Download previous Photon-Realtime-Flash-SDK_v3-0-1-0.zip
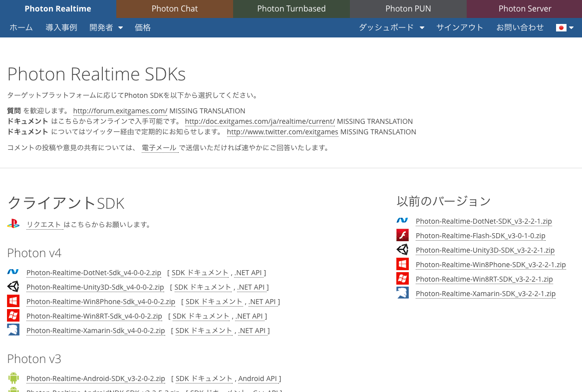 (480, 236)
